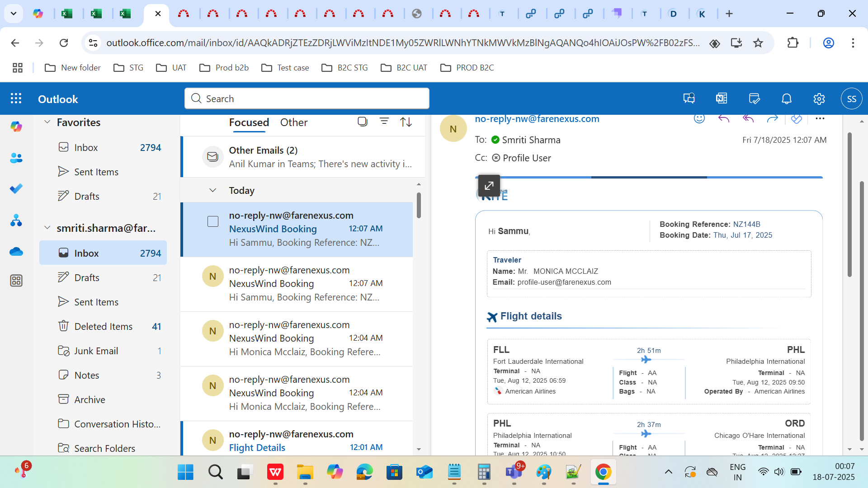This screenshot has height=488, width=868.
Task: Click the Profile User Cc recipient
Action: click(527, 158)
